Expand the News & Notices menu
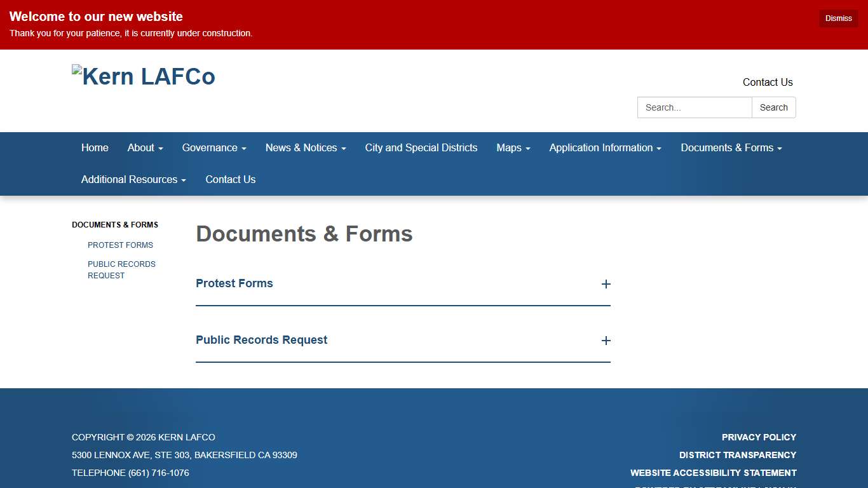868x488 pixels. tap(305, 147)
